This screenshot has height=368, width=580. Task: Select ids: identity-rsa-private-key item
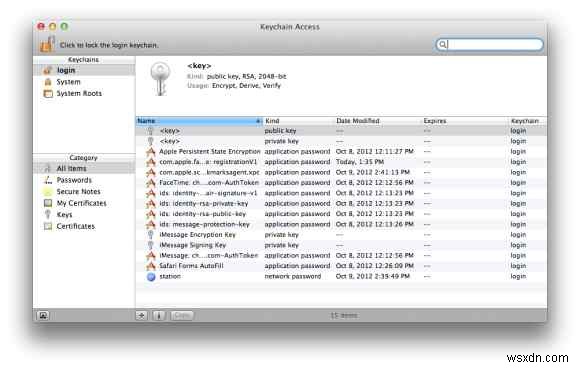click(341, 203)
